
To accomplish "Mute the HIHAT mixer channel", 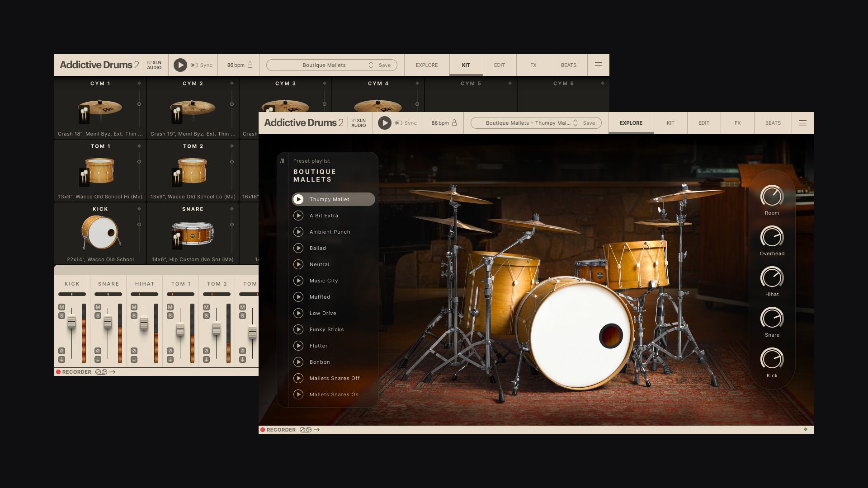I will click(x=134, y=307).
